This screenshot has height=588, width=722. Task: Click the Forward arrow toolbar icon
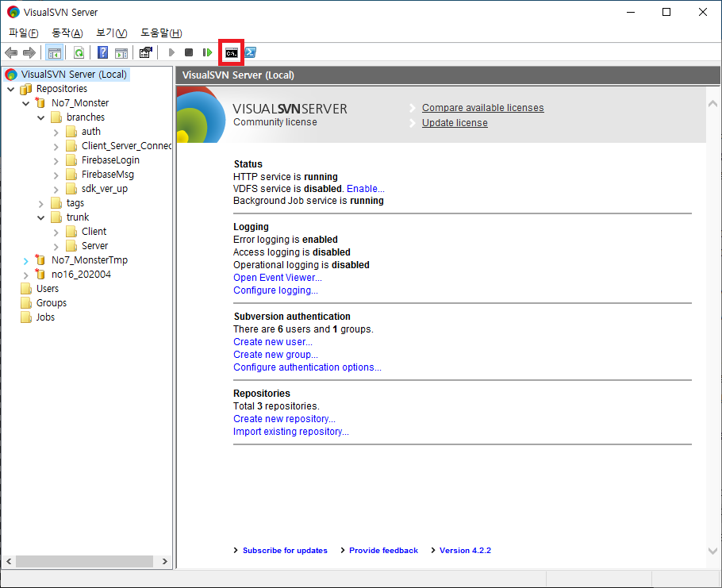point(29,52)
